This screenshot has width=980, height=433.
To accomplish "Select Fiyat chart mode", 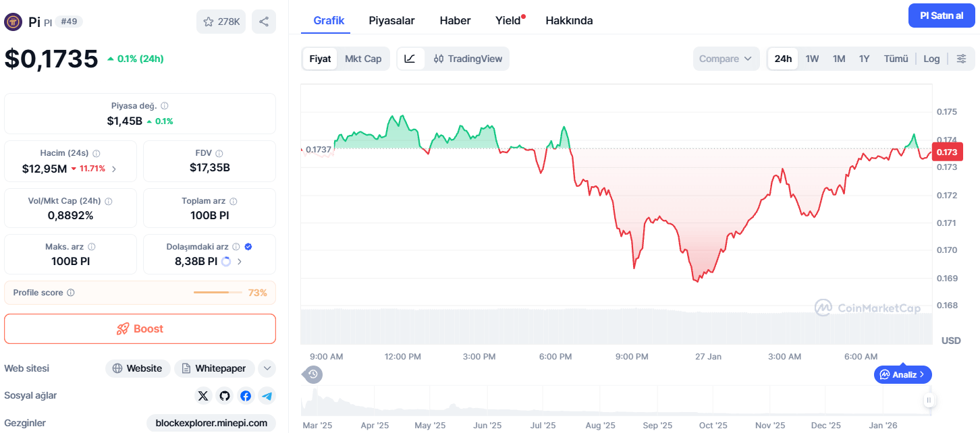I will pyautogui.click(x=320, y=59).
